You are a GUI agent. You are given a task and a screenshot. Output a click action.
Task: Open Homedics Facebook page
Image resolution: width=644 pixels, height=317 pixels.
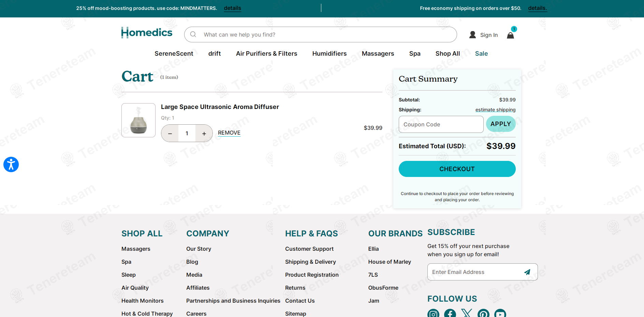pos(450,314)
